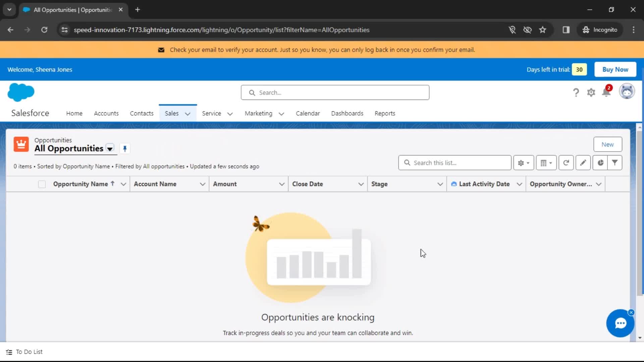Expand the Sales tab dropdown
The width and height of the screenshot is (644, 362).
click(188, 114)
